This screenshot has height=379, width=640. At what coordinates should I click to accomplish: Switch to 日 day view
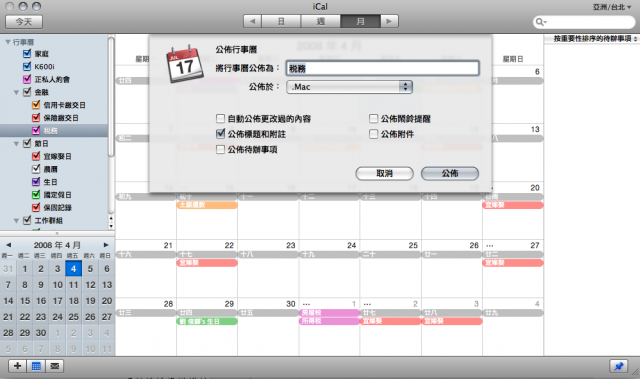coord(281,21)
